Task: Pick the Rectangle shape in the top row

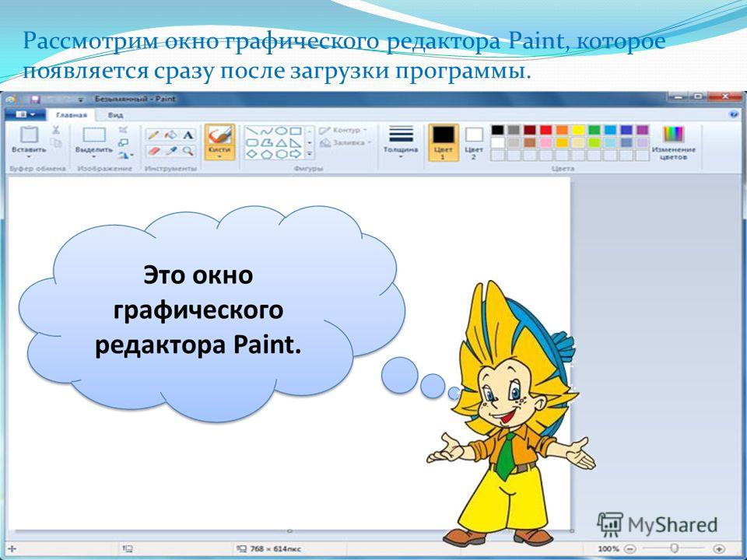Action: point(296,131)
